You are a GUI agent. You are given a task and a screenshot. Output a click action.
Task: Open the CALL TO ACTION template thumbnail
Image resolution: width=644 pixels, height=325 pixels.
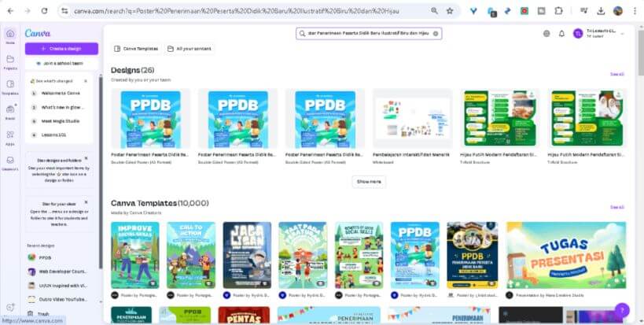(191, 255)
